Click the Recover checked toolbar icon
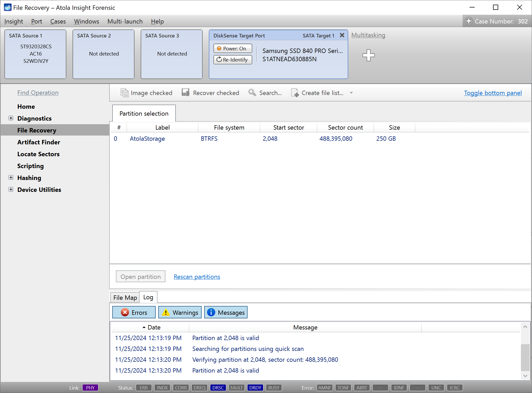 211,92
